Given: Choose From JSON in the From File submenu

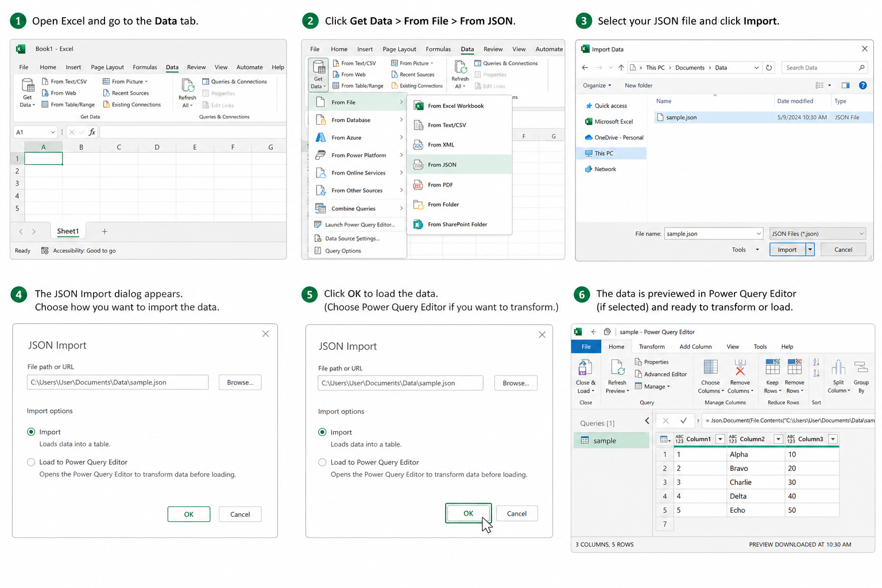Looking at the screenshot, I should pyautogui.click(x=459, y=165).
